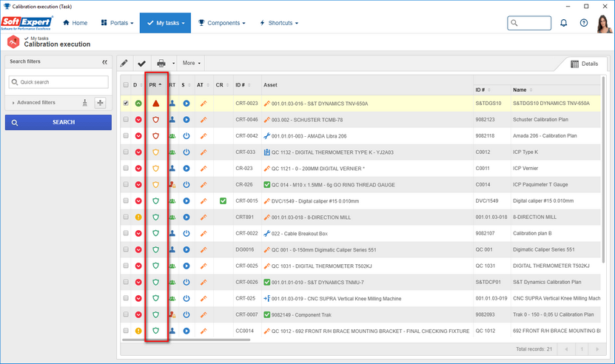Open the Portals dropdown menu
Screen dimensions: 615x364
coord(117,23)
